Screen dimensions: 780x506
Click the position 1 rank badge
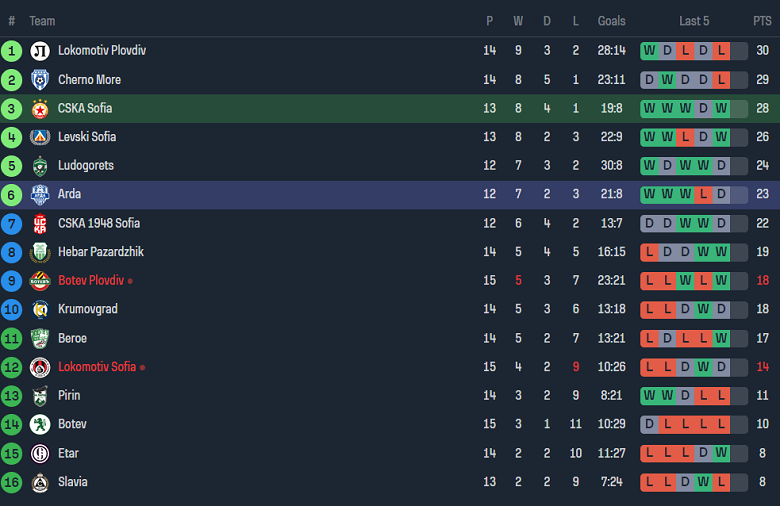[x=12, y=51]
